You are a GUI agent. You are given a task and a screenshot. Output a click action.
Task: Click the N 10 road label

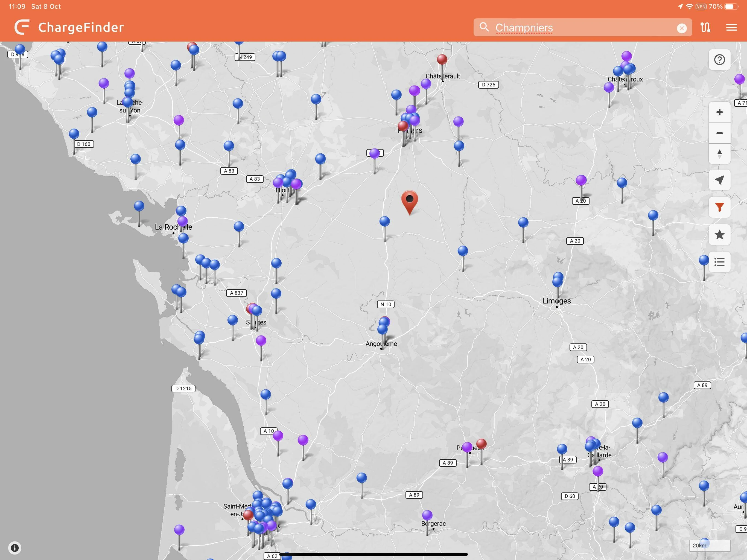pos(386,304)
